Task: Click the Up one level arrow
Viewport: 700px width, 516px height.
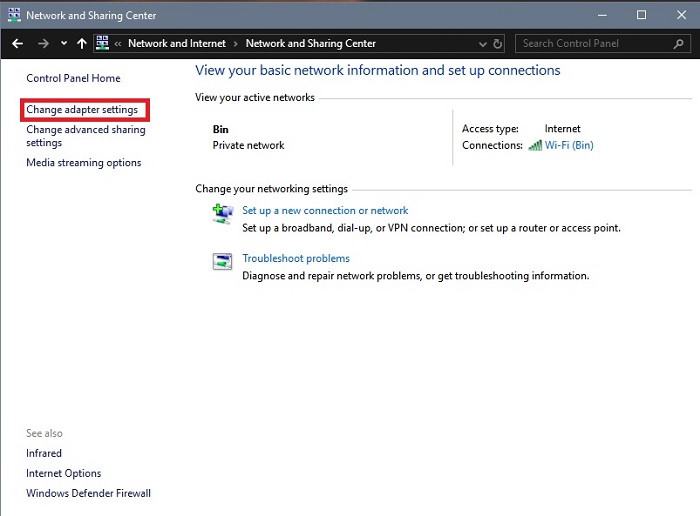Action: [82, 44]
